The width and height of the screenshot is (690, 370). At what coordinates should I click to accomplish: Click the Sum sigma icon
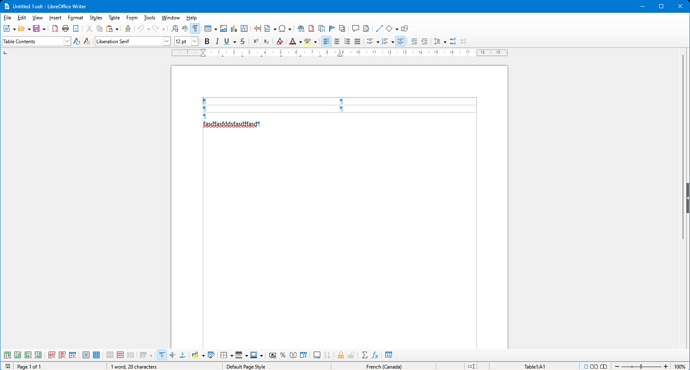coord(364,355)
